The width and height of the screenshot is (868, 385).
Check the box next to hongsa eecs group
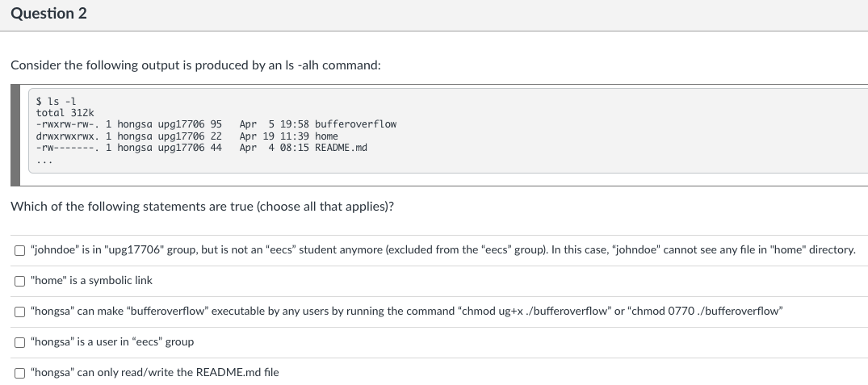point(19,342)
